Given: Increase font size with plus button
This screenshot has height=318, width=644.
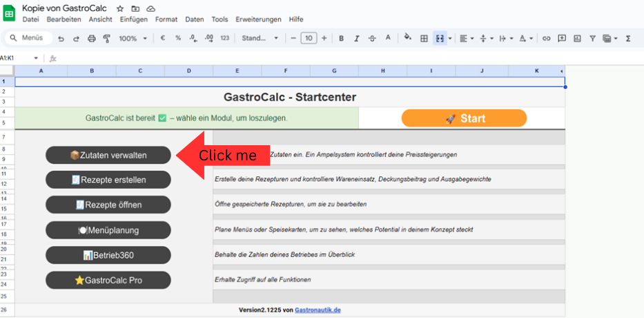Looking at the screenshot, I should (x=324, y=38).
